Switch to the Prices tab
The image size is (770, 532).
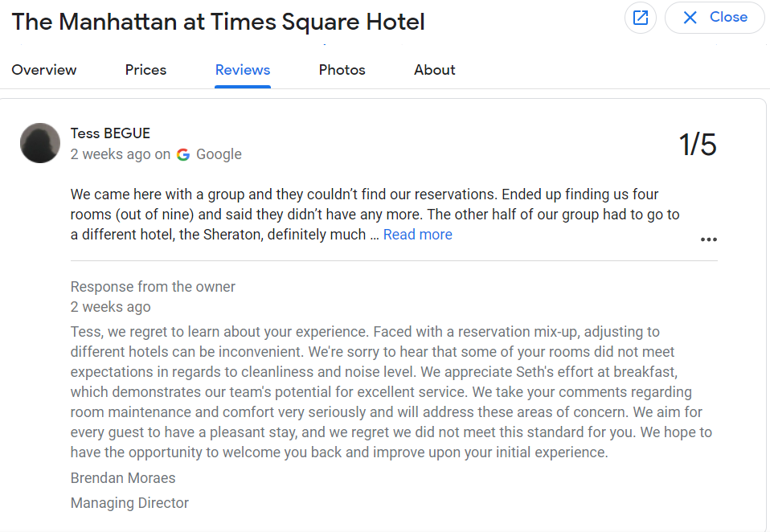point(145,70)
